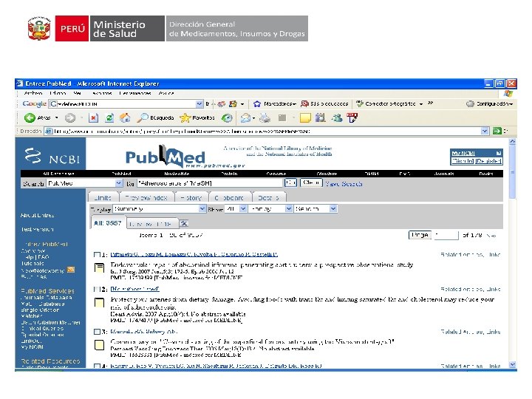Open the MeSH Database sidebar link
532x399 pixels.
coord(43,304)
